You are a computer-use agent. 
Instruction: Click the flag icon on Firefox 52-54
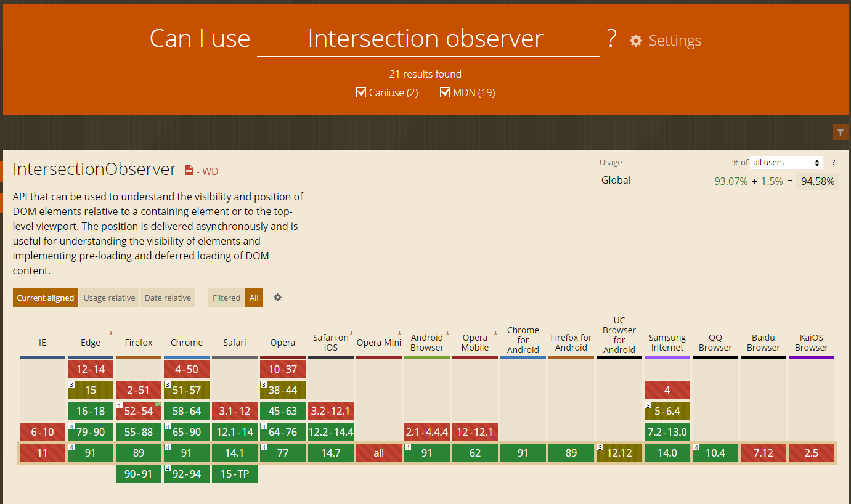coord(158,405)
